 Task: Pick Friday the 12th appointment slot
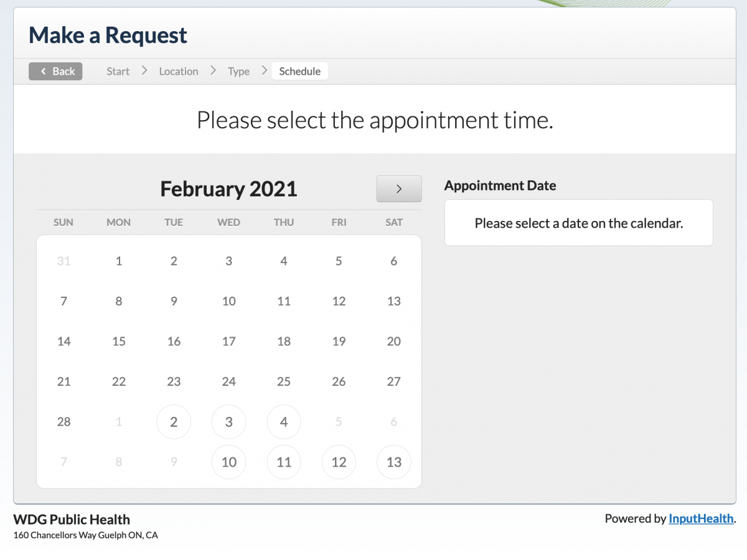(x=339, y=462)
